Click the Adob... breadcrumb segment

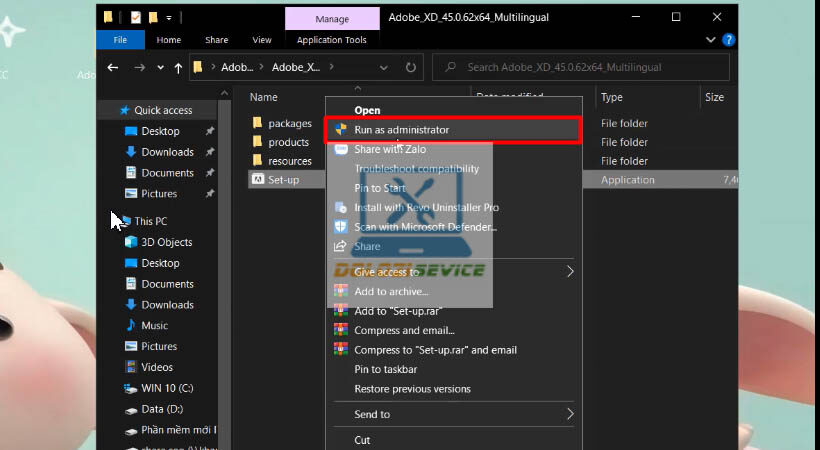pos(237,68)
